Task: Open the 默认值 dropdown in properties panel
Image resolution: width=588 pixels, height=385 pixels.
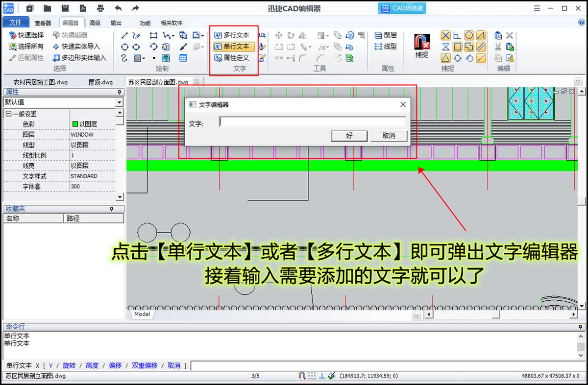Action: pos(119,102)
